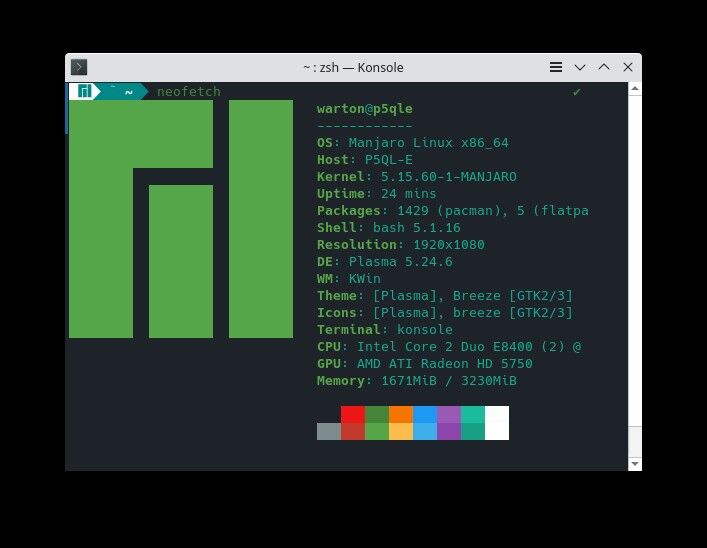Image resolution: width=707 pixels, height=548 pixels.
Task: Click the large Manjaro ASCII logo
Action: [x=181, y=219]
